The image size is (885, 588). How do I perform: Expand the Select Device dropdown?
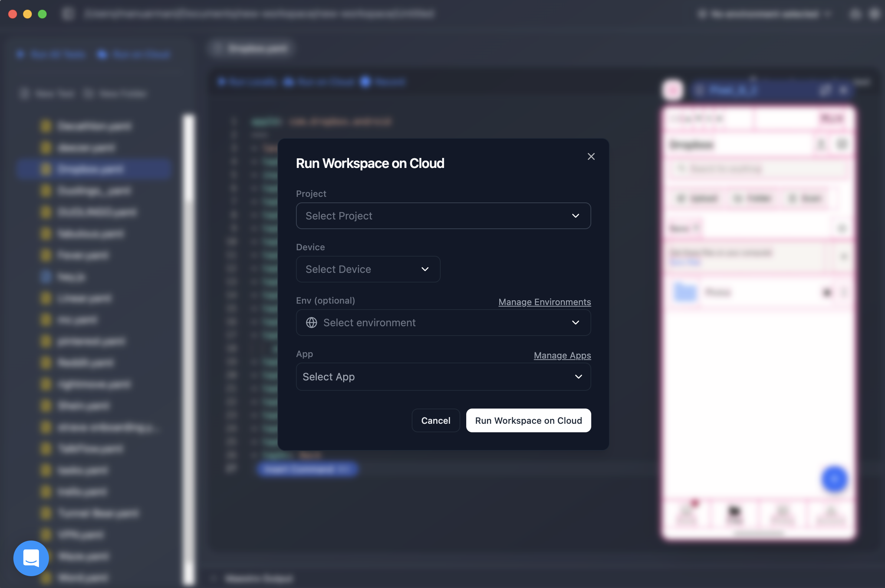pyautogui.click(x=368, y=269)
